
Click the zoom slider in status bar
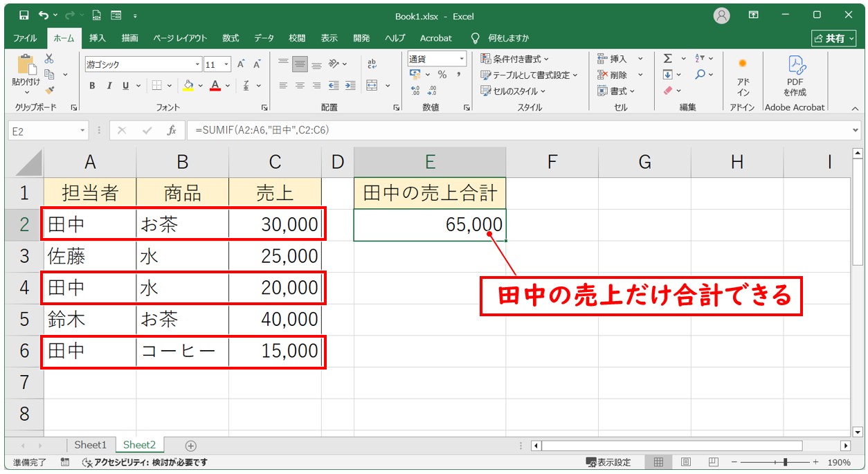(x=784, y=462)
